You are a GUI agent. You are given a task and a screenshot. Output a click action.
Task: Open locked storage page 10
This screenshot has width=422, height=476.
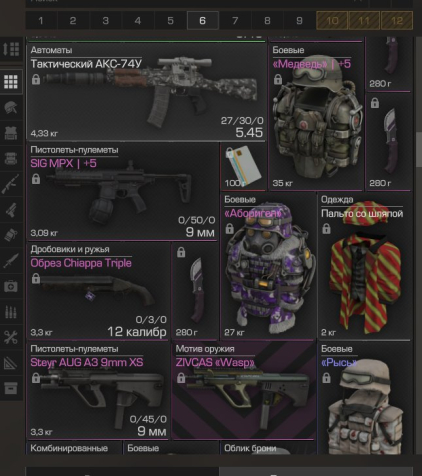pos(332,21)
